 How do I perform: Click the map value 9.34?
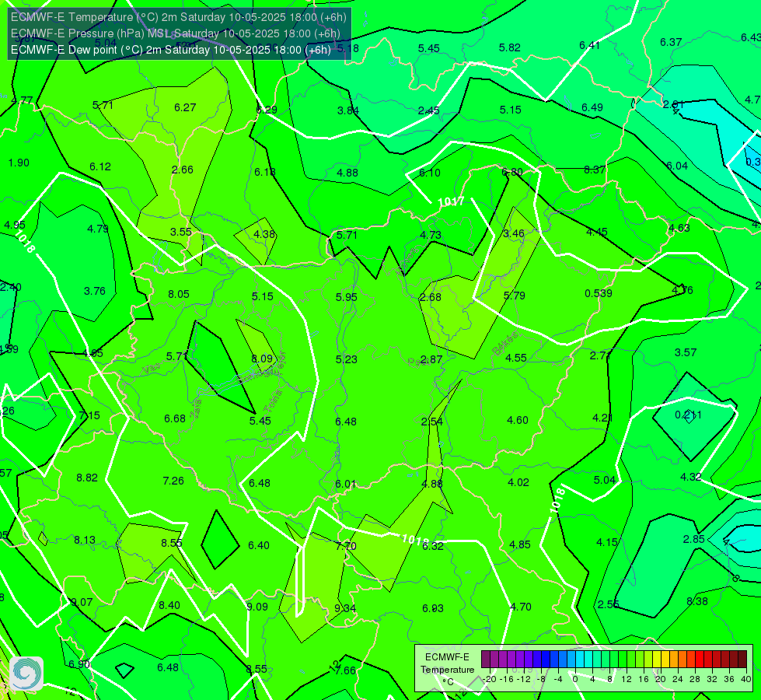click(x=345, y=608)
